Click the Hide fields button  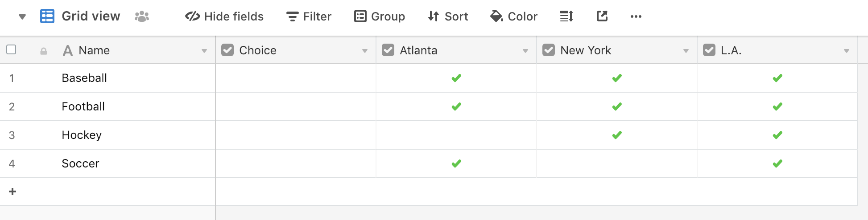click(224, 16)
